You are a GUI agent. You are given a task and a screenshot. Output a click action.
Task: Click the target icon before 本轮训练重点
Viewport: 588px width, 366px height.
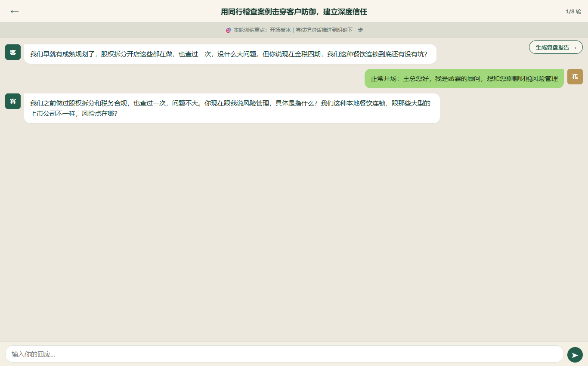tap(229, 30)
